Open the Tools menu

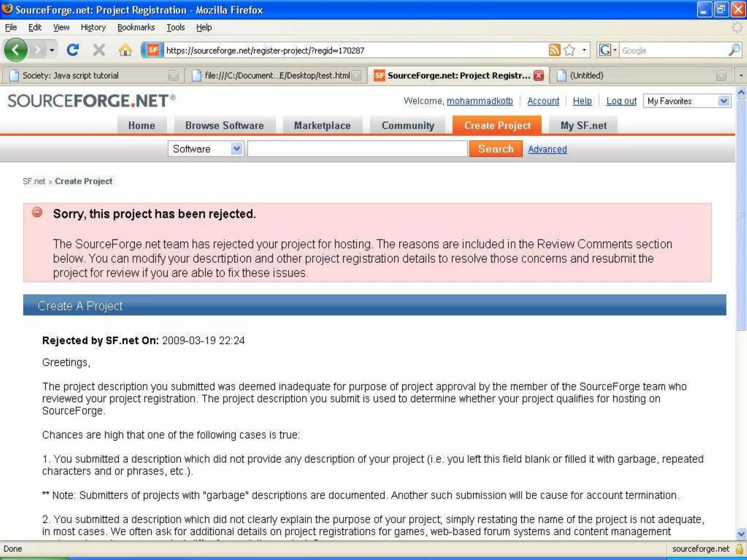(x=175, y=27)
